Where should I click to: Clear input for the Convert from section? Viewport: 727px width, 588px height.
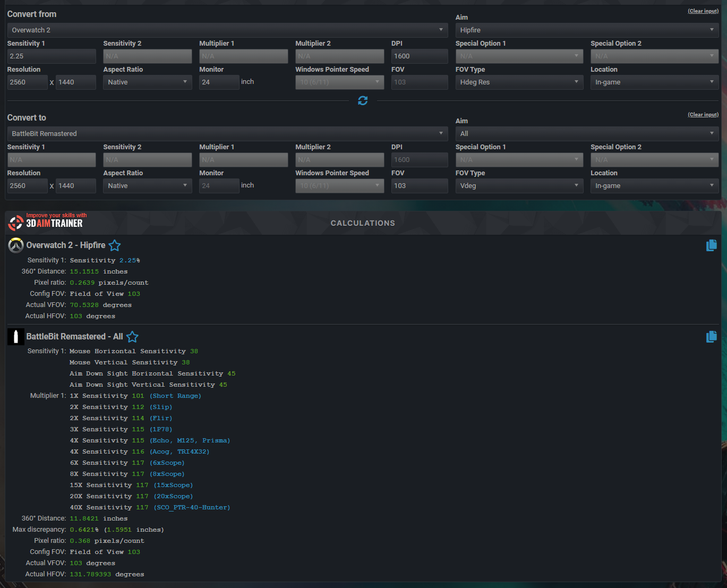tap(703, 11)
